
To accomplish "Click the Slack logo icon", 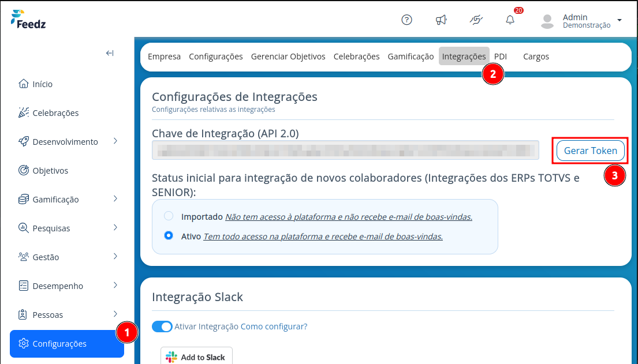I will [x=171, y=357].
